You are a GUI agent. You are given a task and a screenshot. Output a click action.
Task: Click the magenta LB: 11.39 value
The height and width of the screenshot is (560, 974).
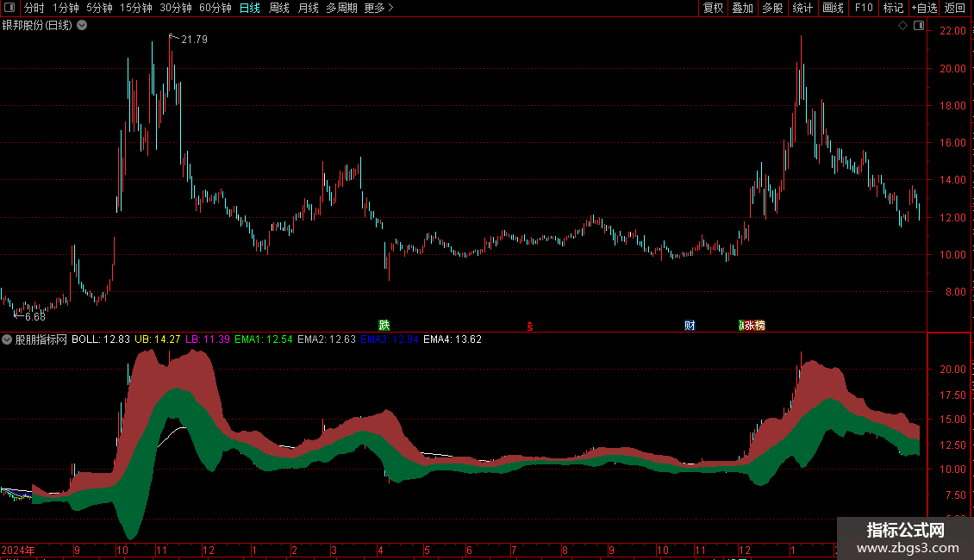pos(208,339)
